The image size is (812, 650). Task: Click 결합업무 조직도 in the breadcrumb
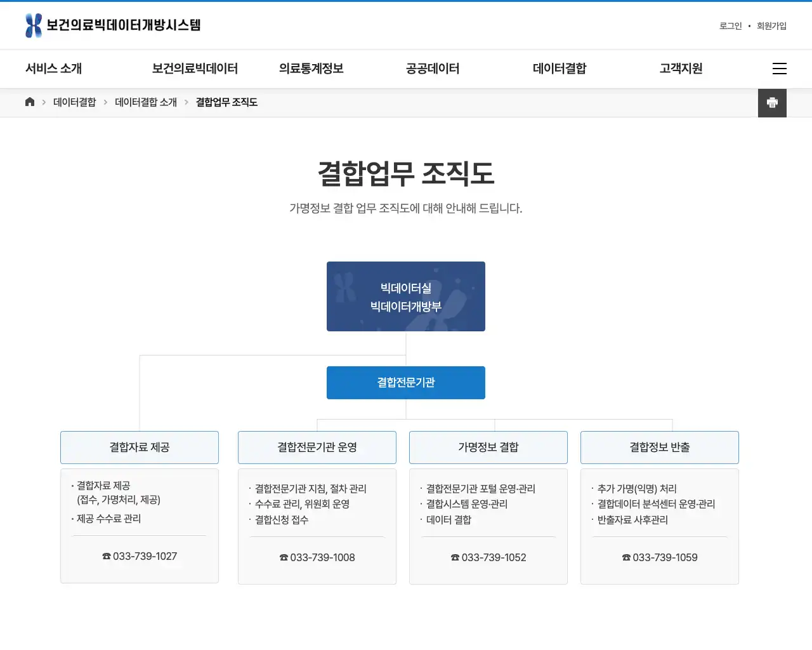tap(226, 102)
